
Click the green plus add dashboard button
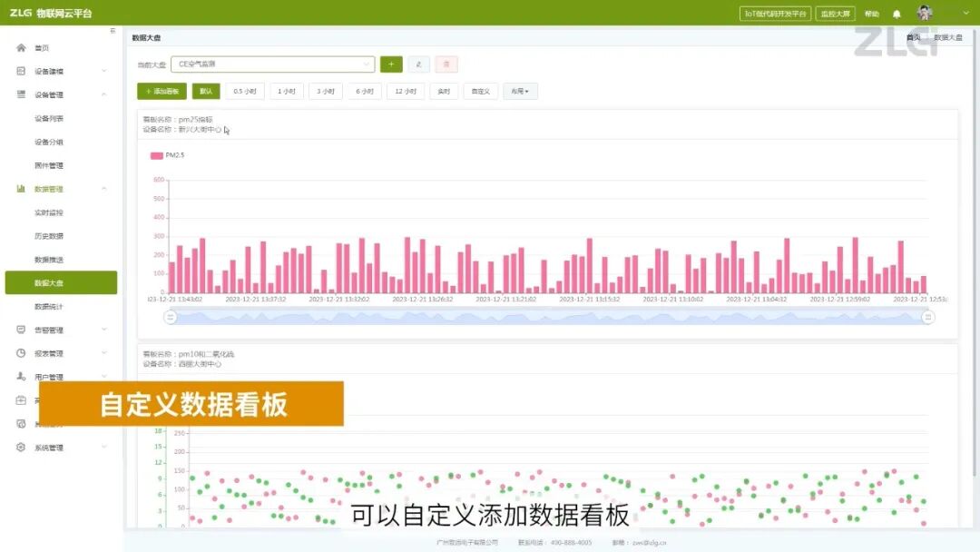[391, 64]
